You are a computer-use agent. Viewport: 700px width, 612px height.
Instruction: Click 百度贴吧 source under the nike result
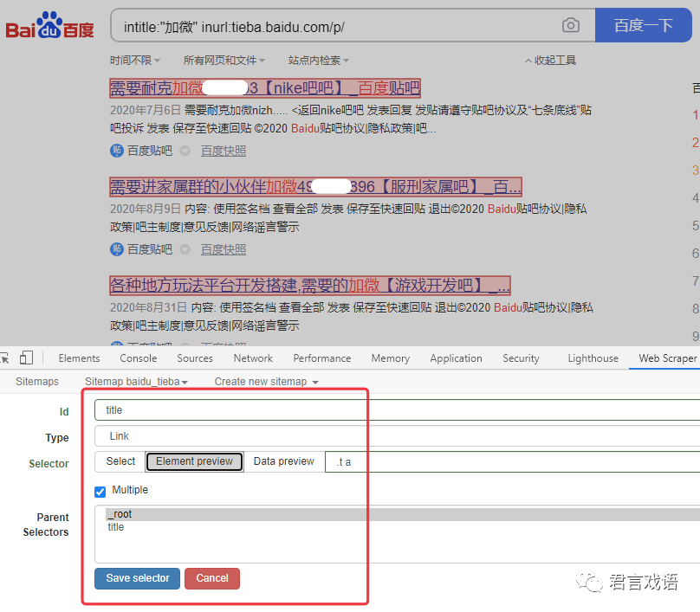(150, 151)
